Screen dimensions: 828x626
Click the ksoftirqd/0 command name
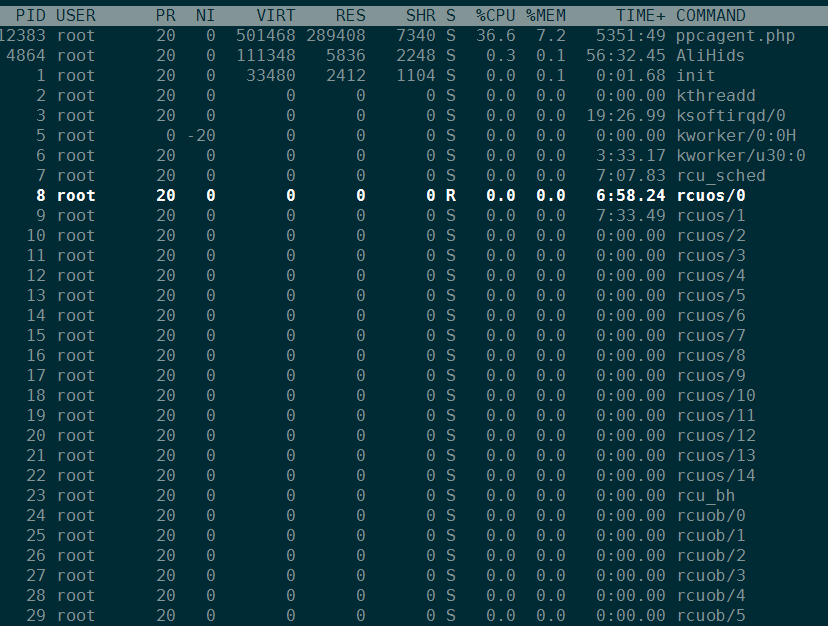(731, 116)
